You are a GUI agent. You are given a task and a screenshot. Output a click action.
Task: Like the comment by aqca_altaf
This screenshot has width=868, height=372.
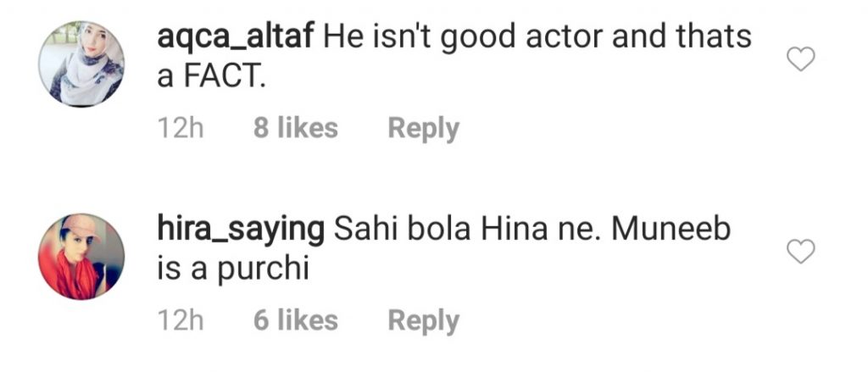(x=800, y=59)
